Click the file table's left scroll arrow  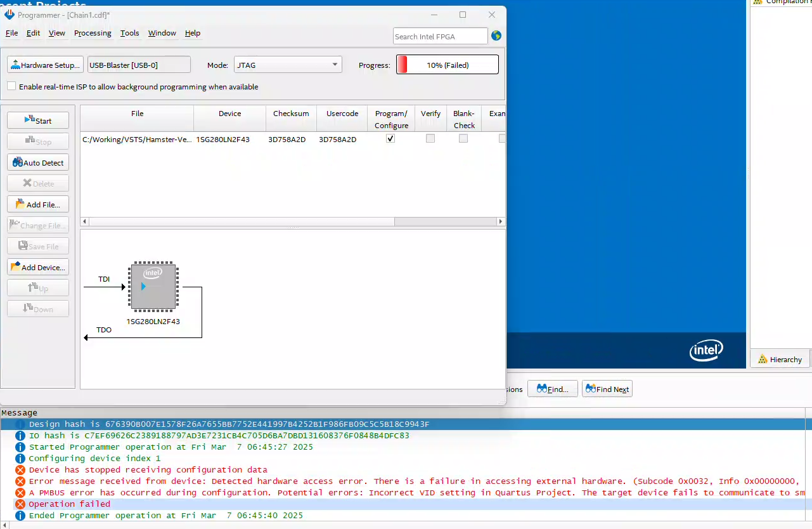[x=85, y=221]
